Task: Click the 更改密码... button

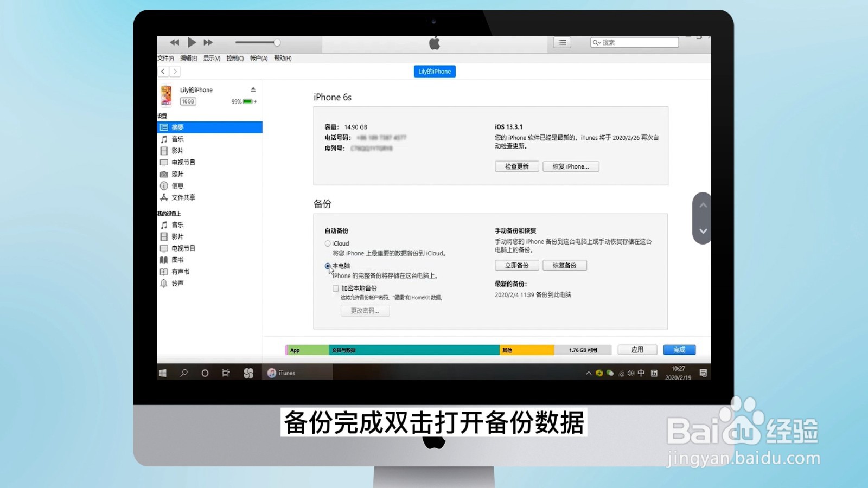Action: 365,311
